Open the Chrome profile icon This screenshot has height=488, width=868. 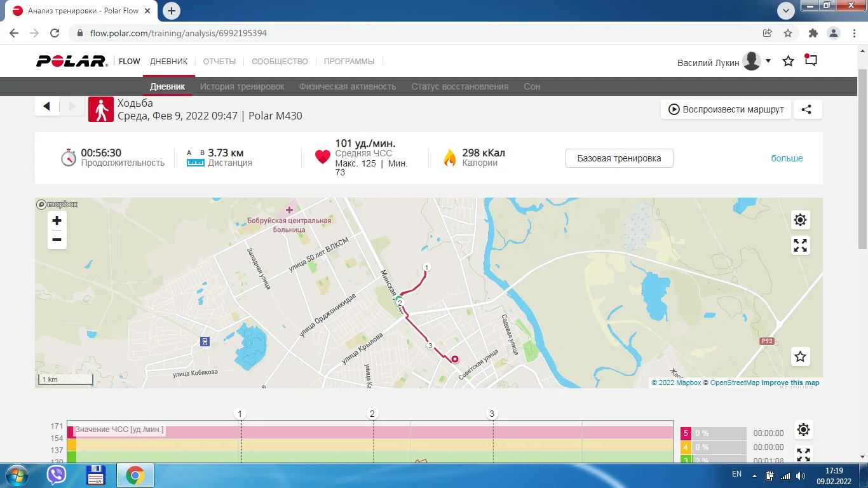(833, 33)
